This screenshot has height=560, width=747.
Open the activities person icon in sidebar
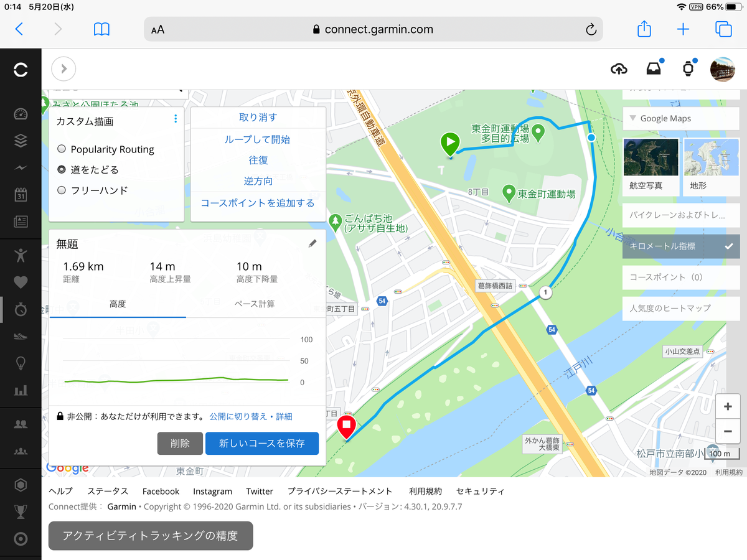(21, 254)
